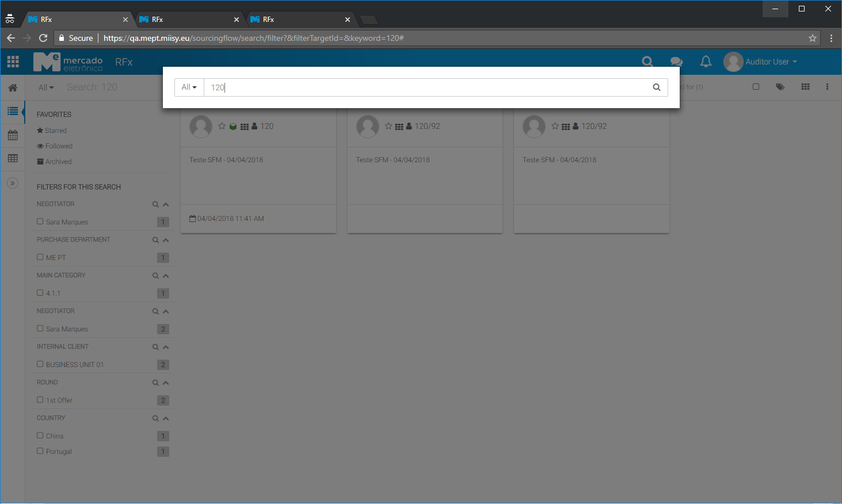Open the notifications bell
Screen dimensions: 842x504
[x=706, y=62]
